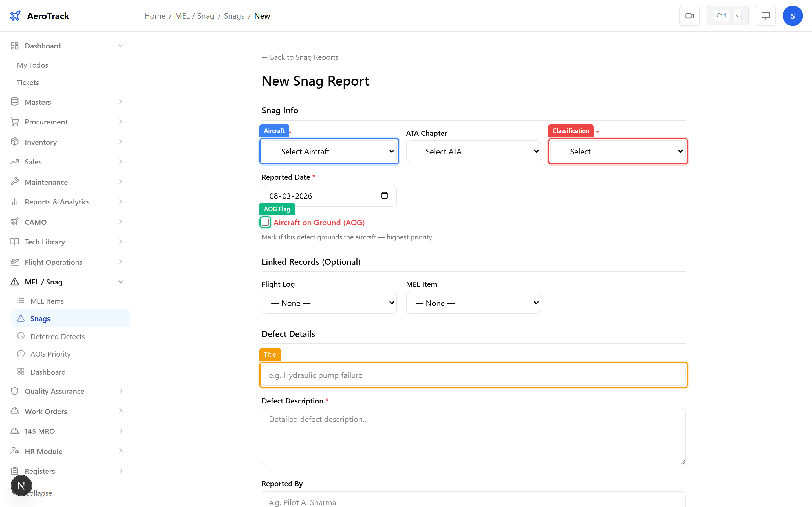Click the Procurement shopping cart icon
812x507 pixels.
[15, 121]
